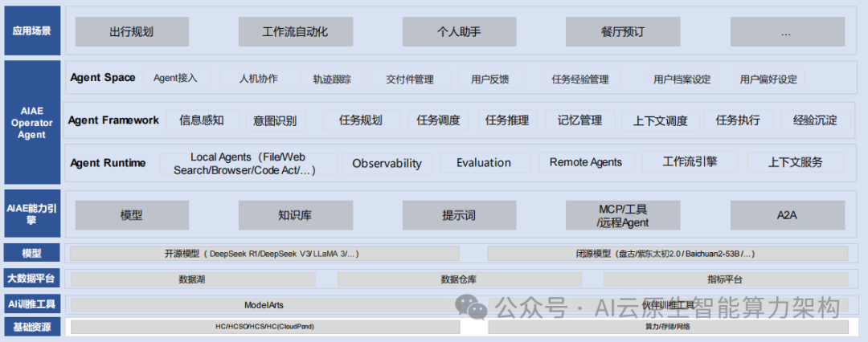868x342 pixels.
Task: Click the MCP/工具/远程Agent box
Action: point(623,215)
